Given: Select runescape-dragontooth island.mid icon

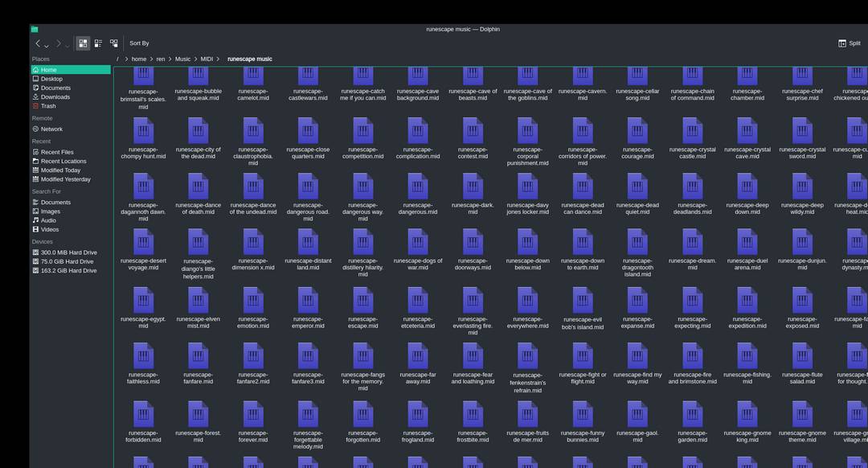Looking at the screenshot, I should click(637, 242).
